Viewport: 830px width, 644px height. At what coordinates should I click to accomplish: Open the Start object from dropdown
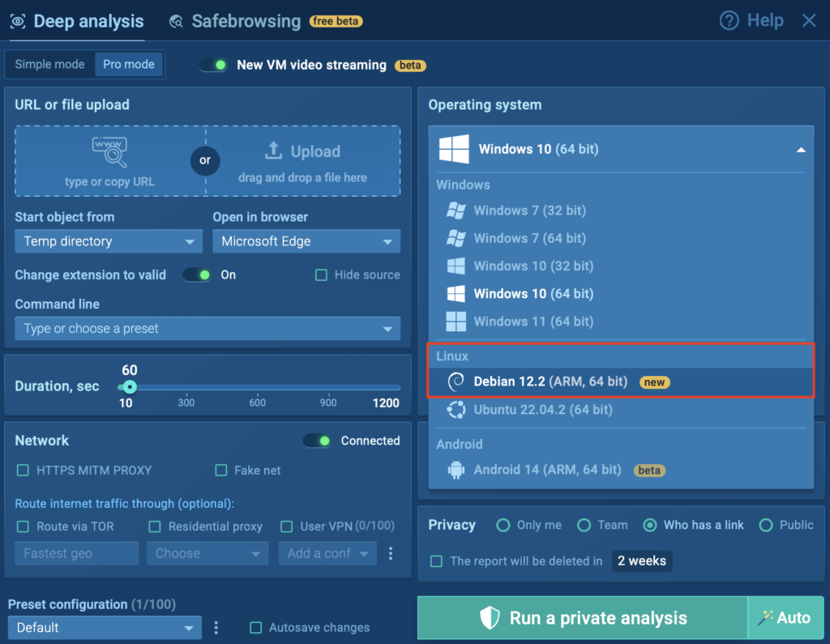click(x=109, y=241)
